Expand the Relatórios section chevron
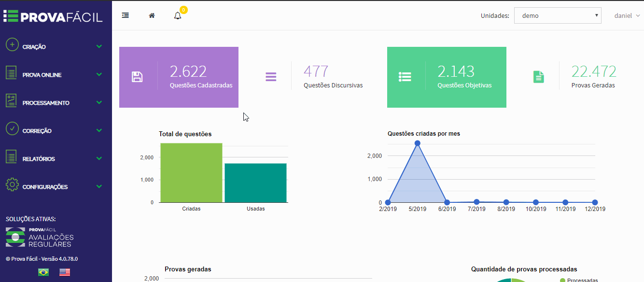 click(x=99, y=159)
